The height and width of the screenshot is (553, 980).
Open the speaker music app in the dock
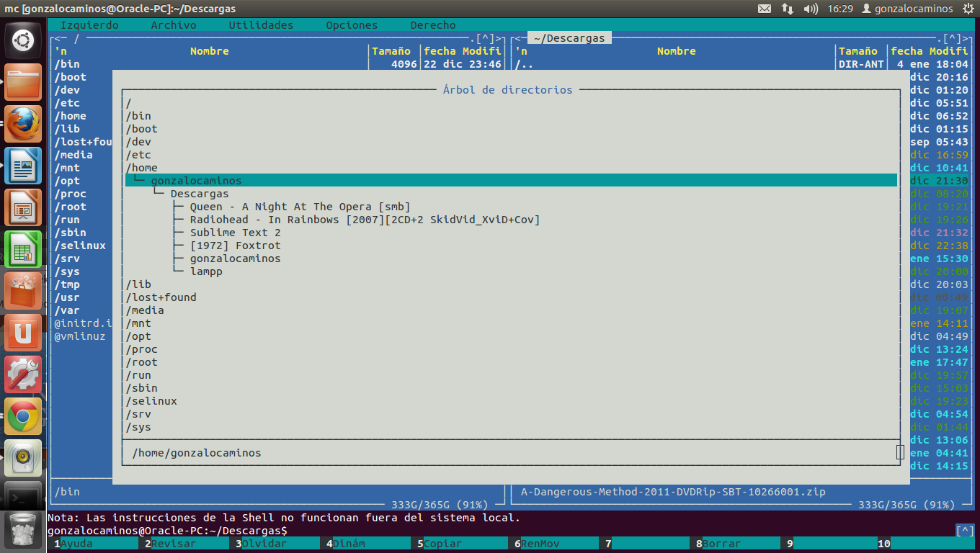(23, 458)
